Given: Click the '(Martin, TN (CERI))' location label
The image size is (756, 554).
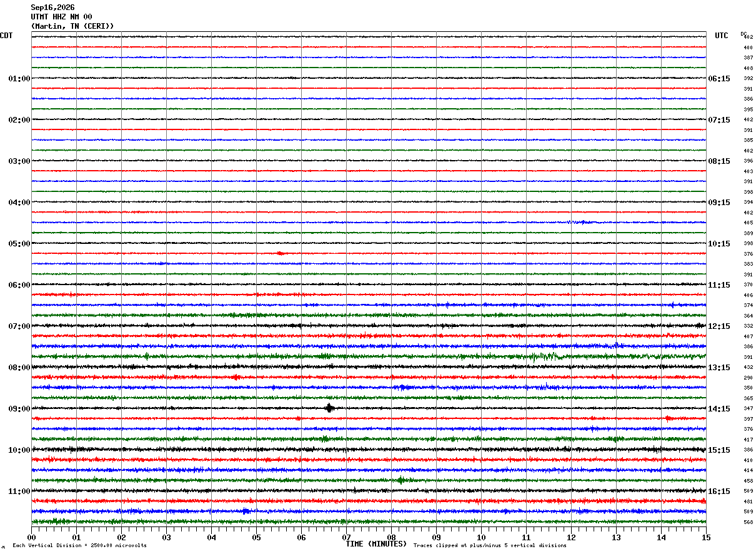Looking at the screenshot, I should pyautogui.click(x=72, y=26).
